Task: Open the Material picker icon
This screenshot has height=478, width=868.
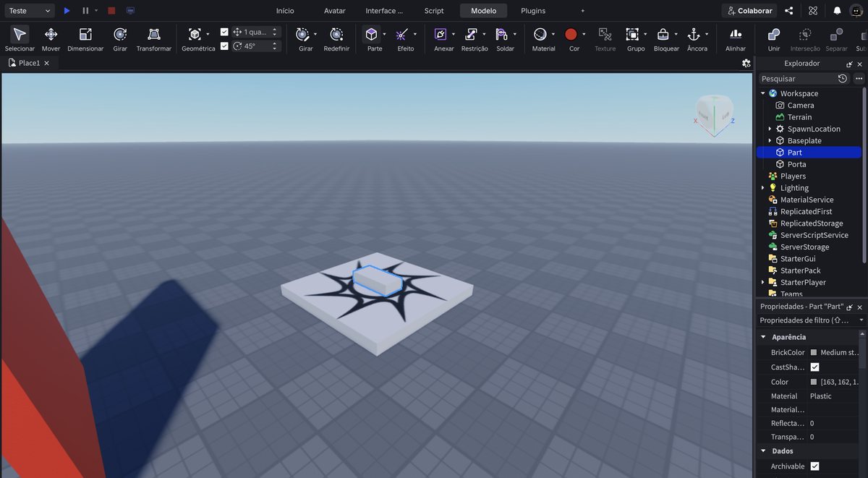Action: tap(540, 34)
